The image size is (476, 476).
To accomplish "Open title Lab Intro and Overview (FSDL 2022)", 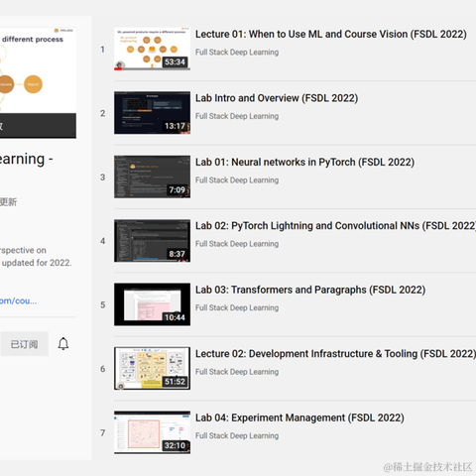I will (x=277, y=98).
